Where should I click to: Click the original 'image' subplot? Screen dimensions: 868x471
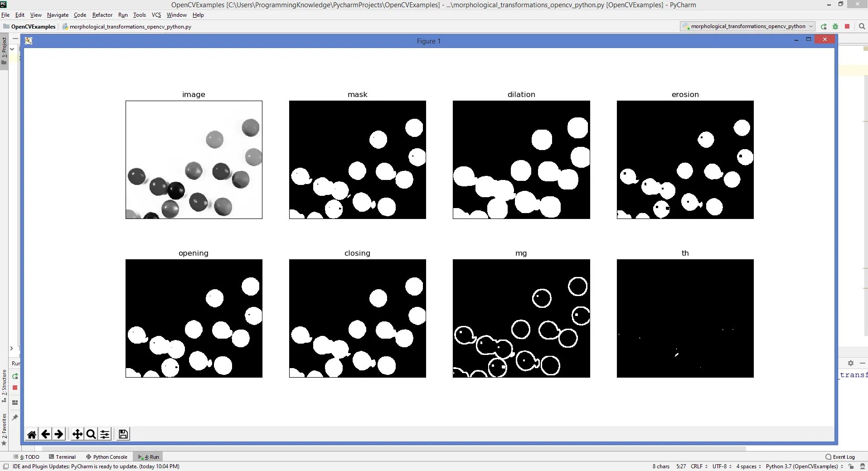(x=194, y=160)
